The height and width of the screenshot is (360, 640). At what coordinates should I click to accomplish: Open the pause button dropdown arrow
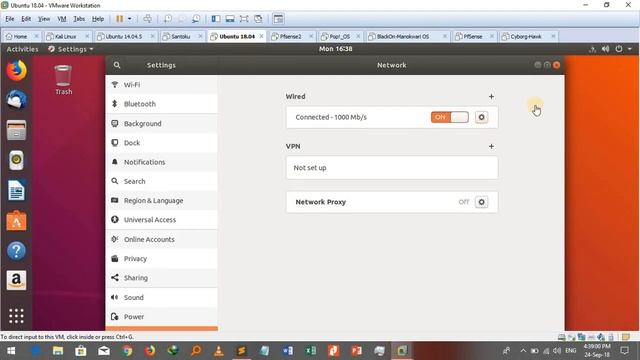click(129, 19)
